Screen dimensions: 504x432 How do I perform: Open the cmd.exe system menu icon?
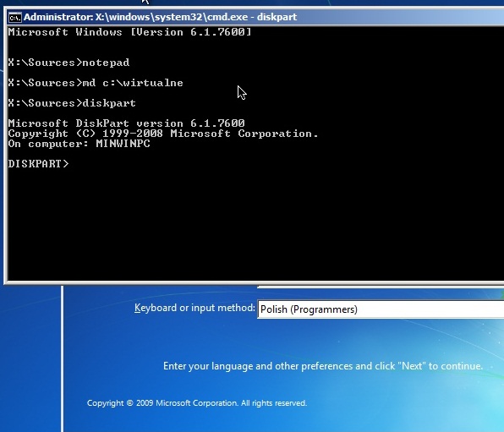pos(14,18)
